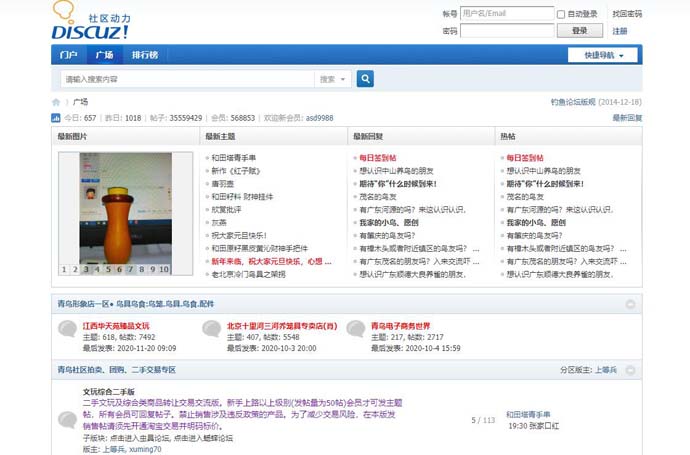Open topic 和田籽料 财神挂件
Image resolution: width=690 pixels, height=455 pixels.
(242, 197)
